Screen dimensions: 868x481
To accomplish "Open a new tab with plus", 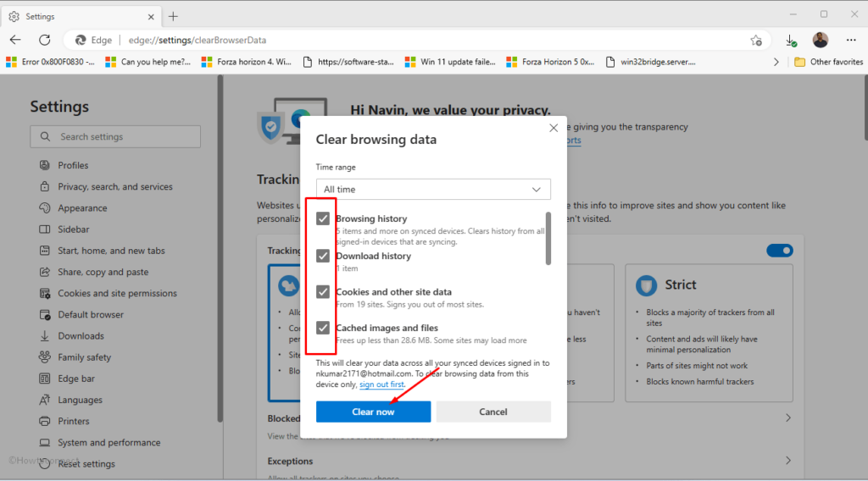I will coord(173,17).
